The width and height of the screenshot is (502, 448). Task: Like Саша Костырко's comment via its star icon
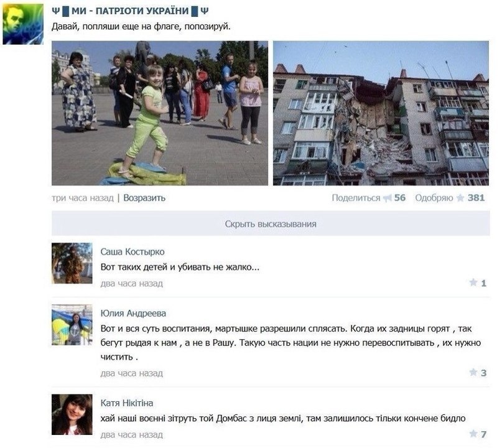click(473, 282)
